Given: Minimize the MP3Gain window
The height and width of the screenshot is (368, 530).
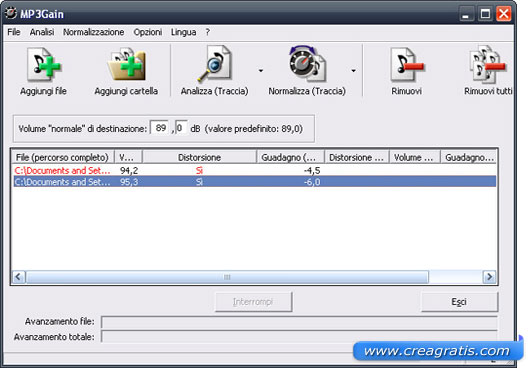Looking at the screenshot, I should [x=467, y=14].
